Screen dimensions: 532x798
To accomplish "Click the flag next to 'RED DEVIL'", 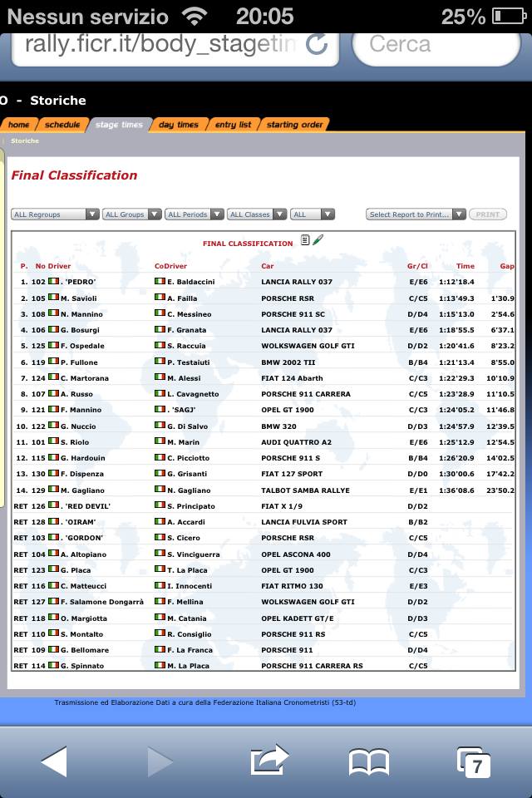I will coord(53,505).
